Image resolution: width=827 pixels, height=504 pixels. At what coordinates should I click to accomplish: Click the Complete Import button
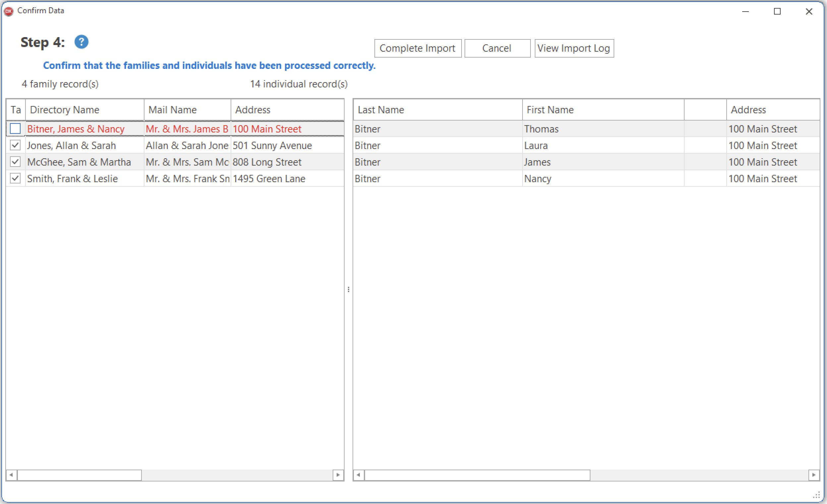417,48
